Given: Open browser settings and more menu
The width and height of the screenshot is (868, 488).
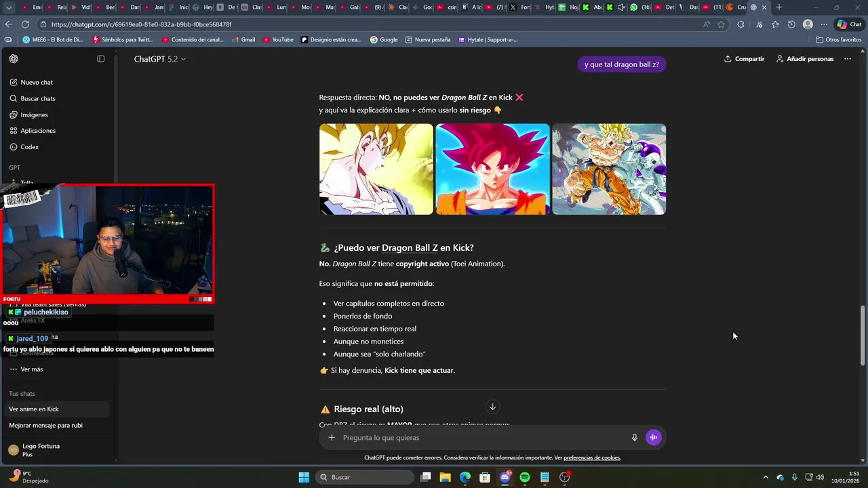Looking at the screenshot, I should [x=824, y=24].
